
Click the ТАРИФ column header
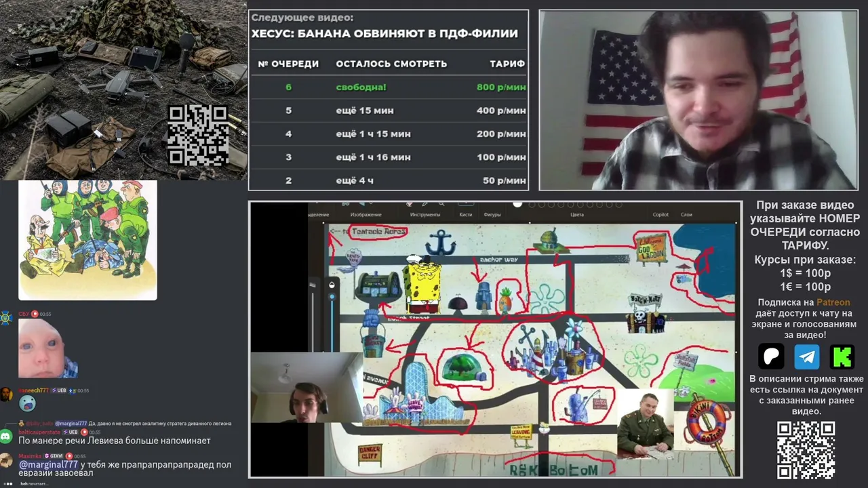pos(507,64)
